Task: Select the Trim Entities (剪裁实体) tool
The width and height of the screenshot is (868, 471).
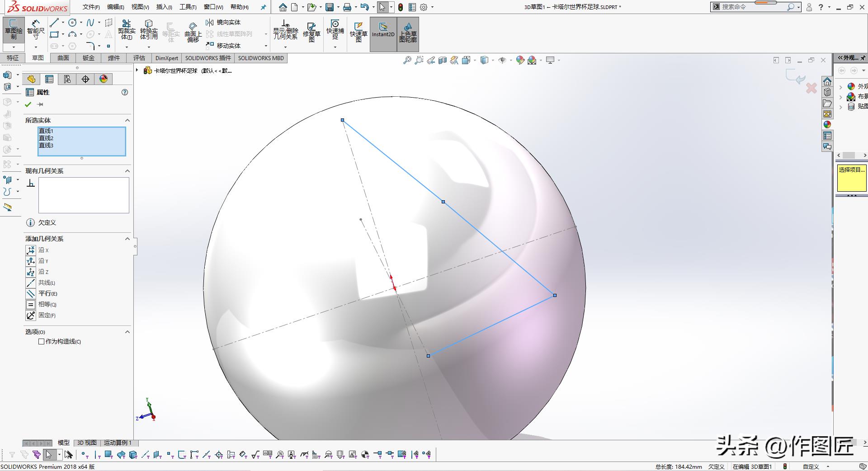Action: [x=127, y=28]
